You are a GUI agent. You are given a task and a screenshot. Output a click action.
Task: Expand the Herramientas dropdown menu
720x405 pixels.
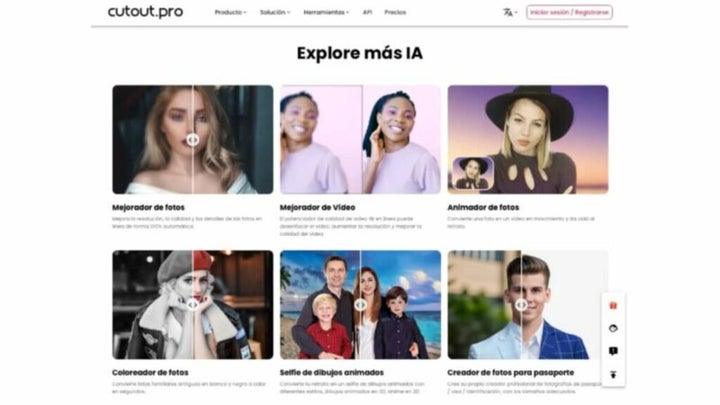point(326,12)
